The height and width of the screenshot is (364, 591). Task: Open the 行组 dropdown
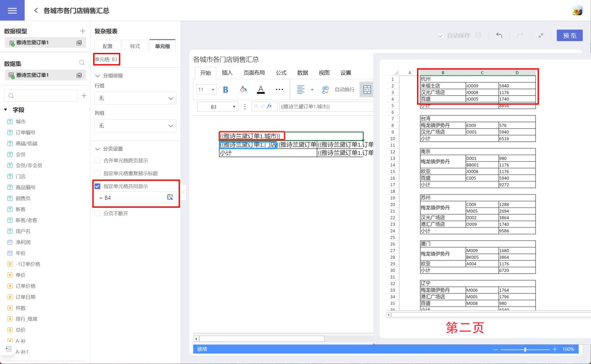135,98
